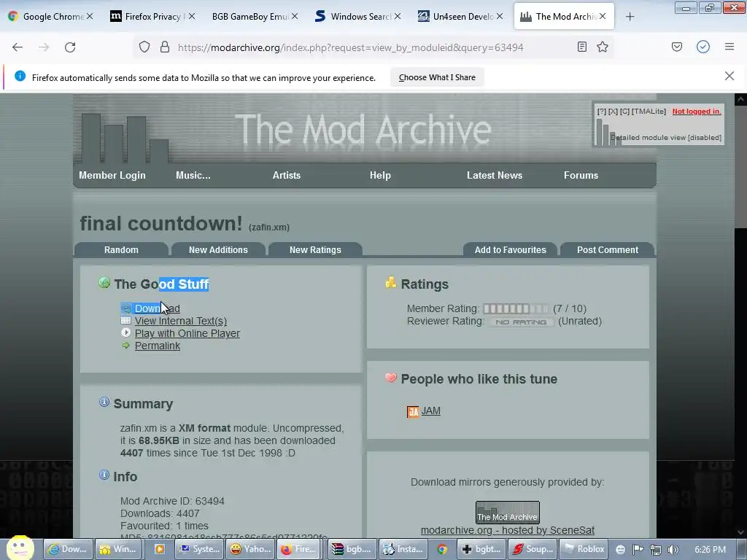
Task: Toggle Detailed module view [disabled]
Action: point(666,138)
